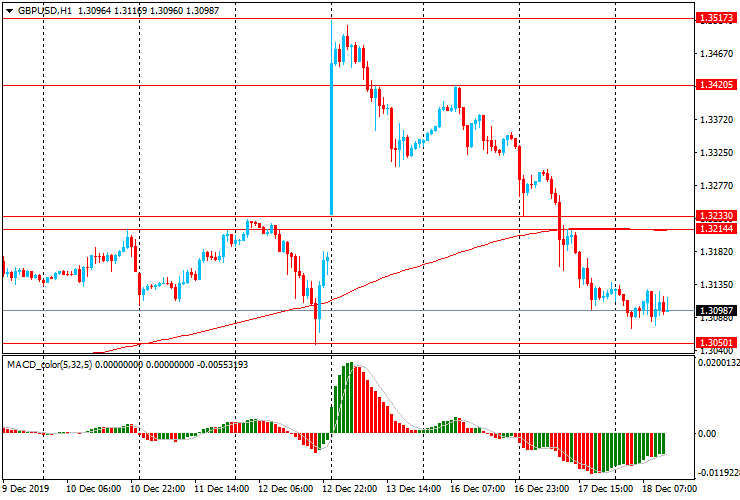Click the 11 Dec 14:00 time label
The image size is (740, 500).
coord(221,488)
